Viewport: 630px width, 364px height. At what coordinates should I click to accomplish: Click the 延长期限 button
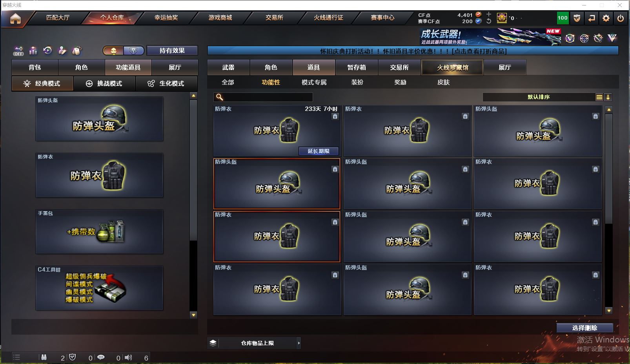pos(319,151)
